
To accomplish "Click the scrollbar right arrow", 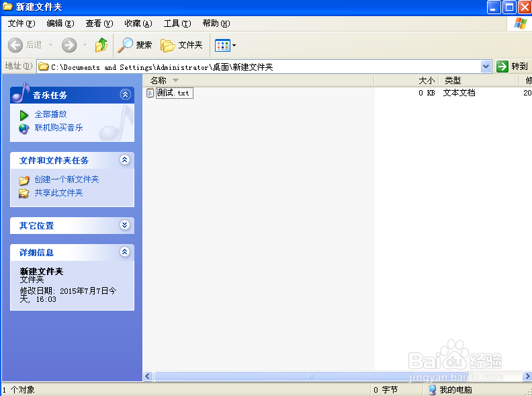I will [527, 376].
